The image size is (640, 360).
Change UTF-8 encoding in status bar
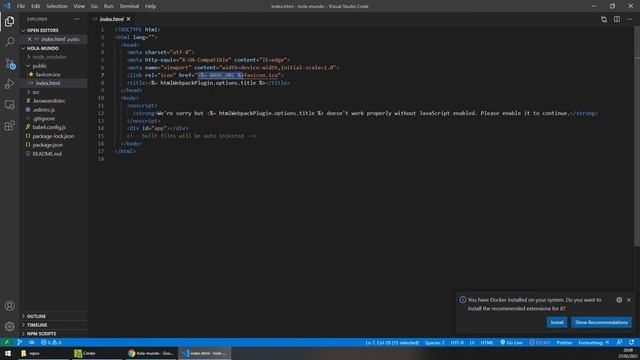457,342
